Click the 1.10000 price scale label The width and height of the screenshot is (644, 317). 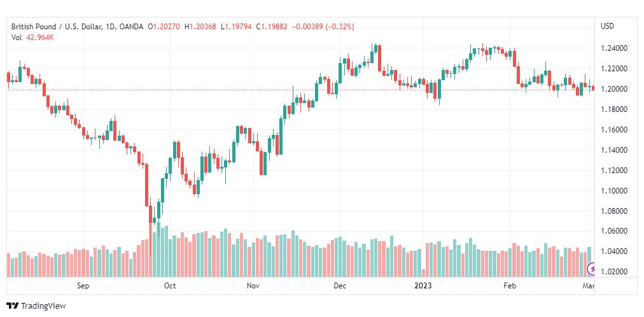click(x=613, y=191)
